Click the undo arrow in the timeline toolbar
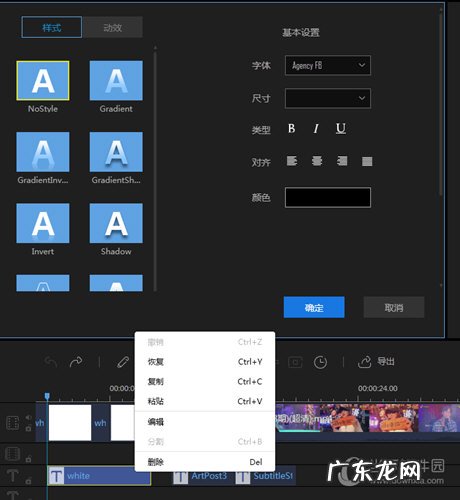Screen dimensions: 460x500 tap(51, 362)
